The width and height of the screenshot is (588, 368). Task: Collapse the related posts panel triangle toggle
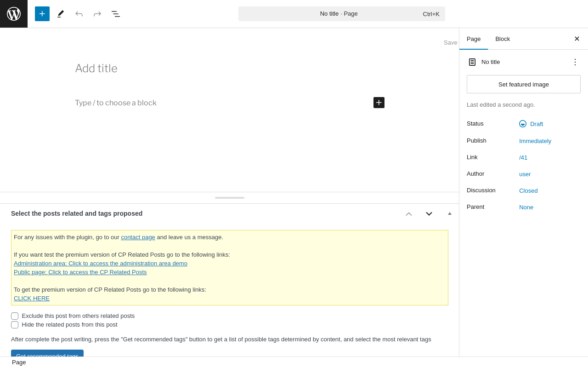coord(450,213)
